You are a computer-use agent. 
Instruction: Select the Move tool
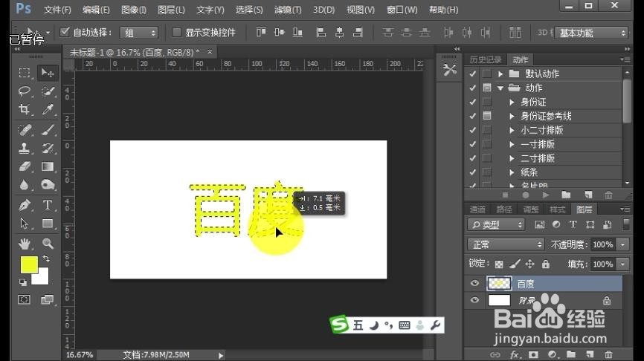48,73
